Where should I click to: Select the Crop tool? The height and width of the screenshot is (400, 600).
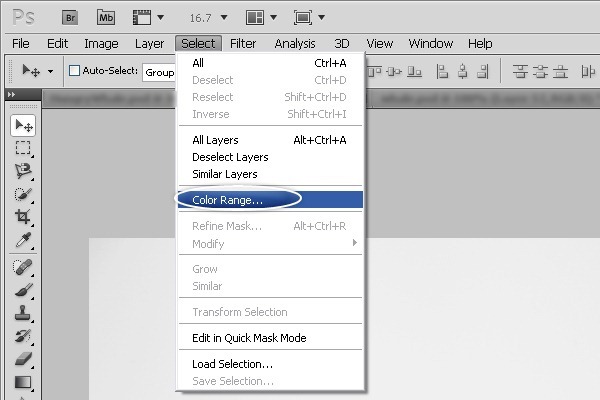(x=23, y=217)
